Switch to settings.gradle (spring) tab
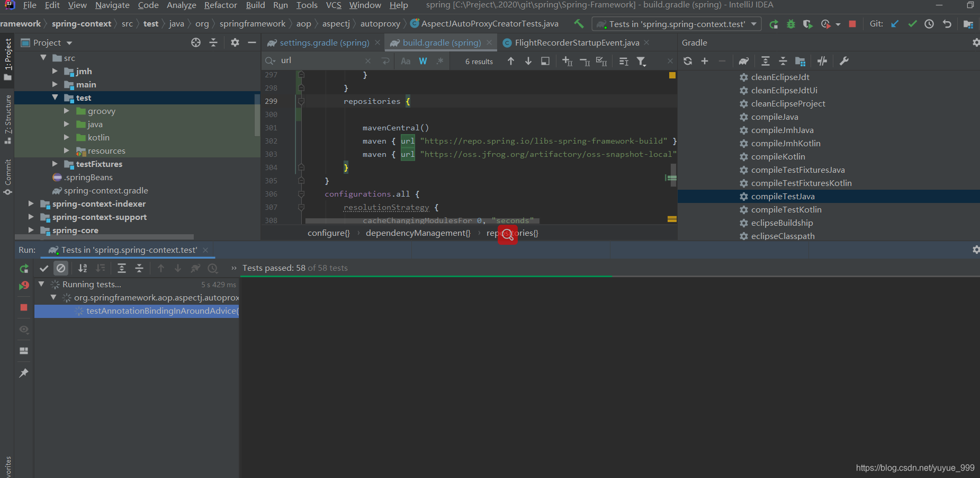 click(x=324, y=42)
